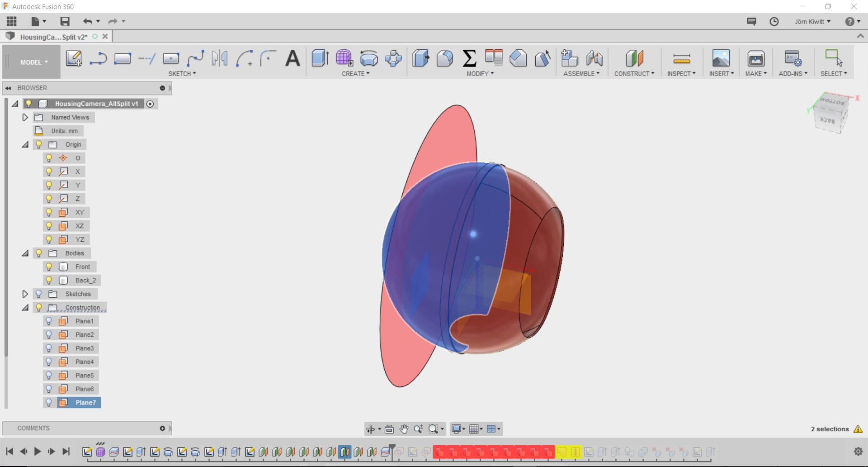The width and height of the screenshot is (868, 467).
Task: Click the Press Pull tool
Action: point(420,58)
